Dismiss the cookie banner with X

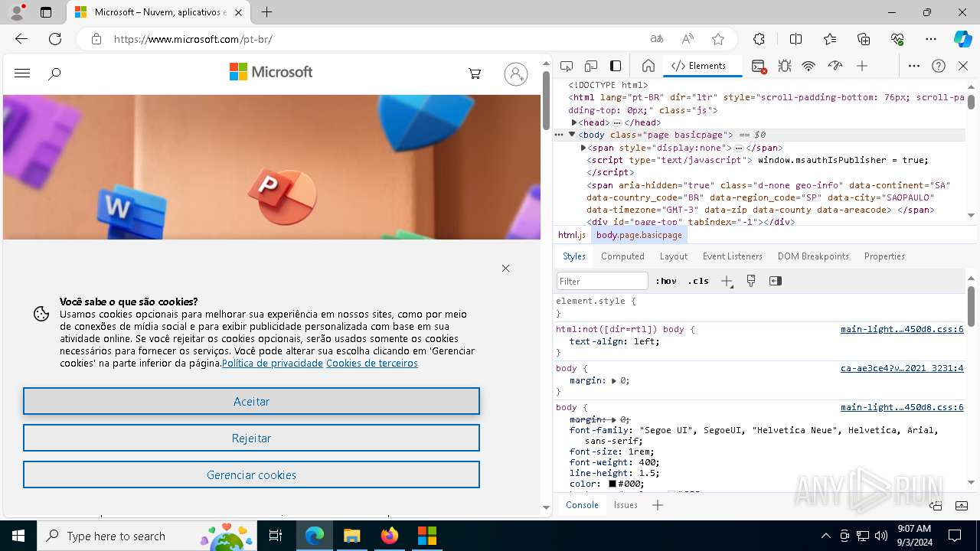[505, 268]
